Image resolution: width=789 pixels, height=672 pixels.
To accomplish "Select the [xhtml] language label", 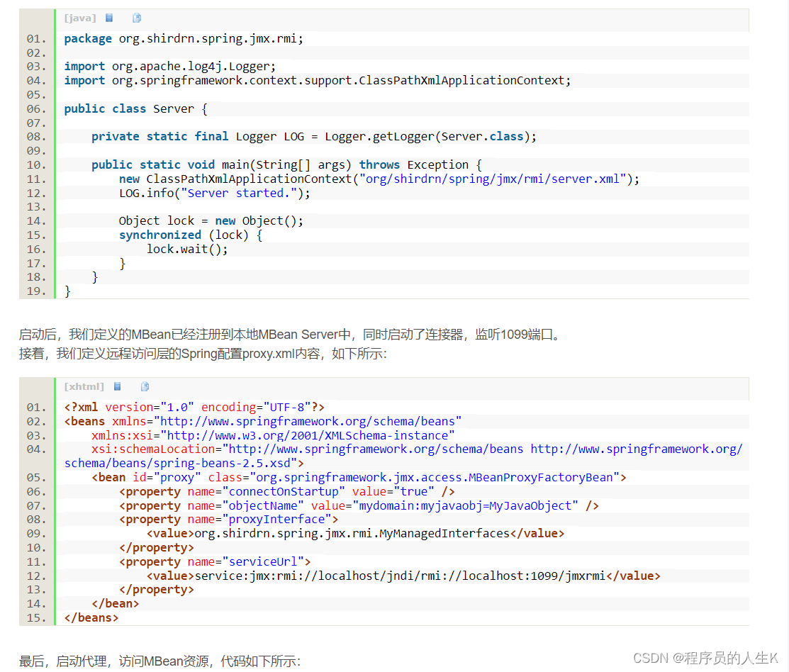I will (x=84, y=386).
